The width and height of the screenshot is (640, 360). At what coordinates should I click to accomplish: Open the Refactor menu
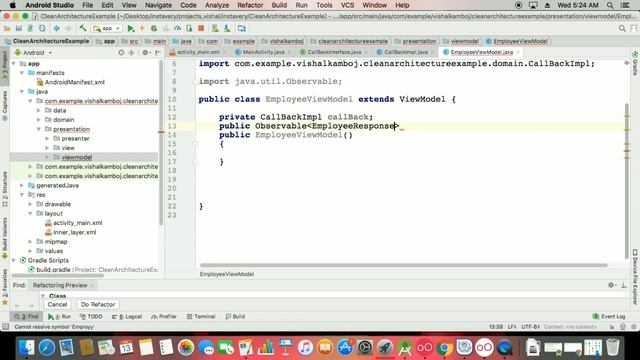point(250,5)
